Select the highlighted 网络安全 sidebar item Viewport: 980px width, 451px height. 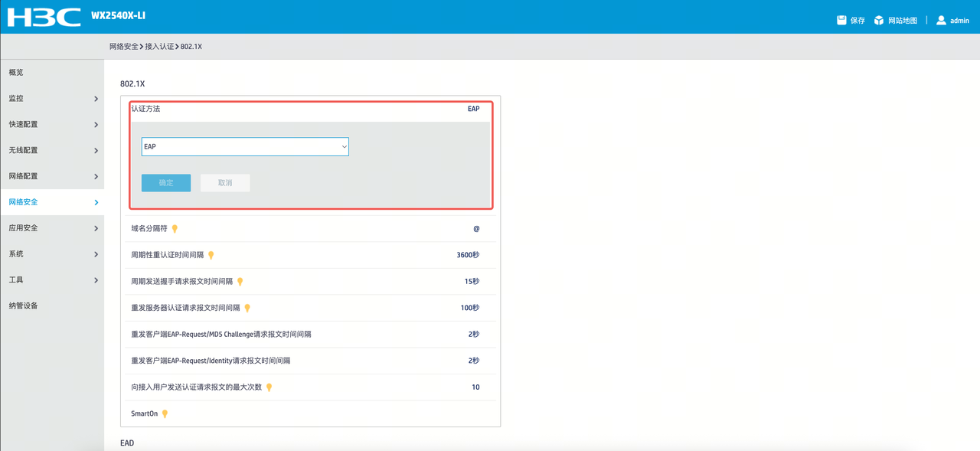(52, 202)
